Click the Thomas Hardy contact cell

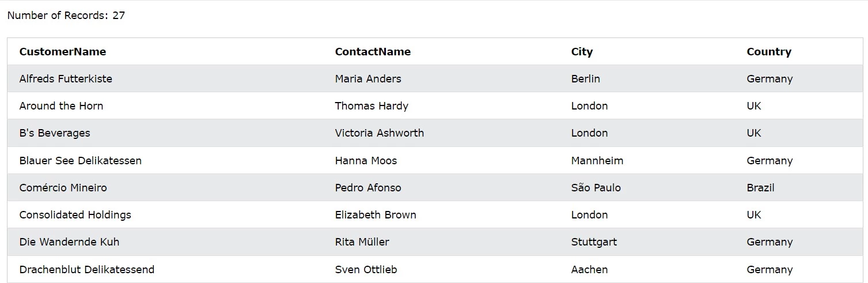[372, 106]
